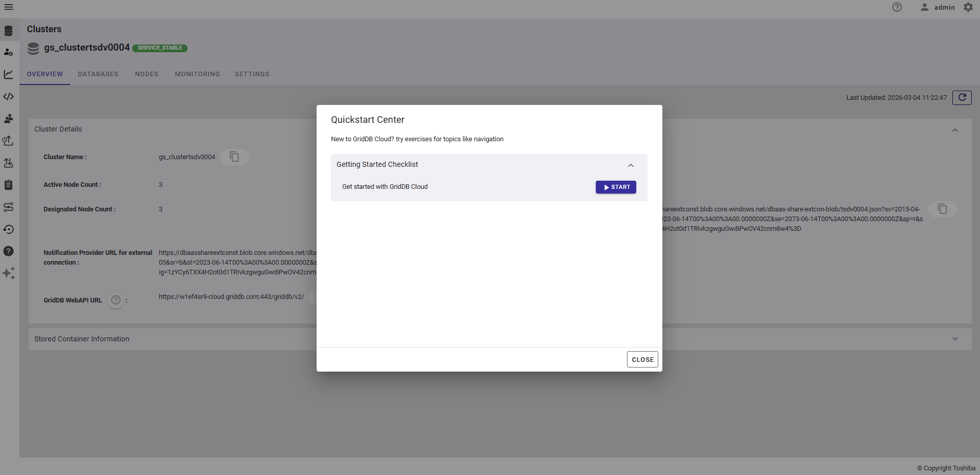
Task: Switch to the Databases tab
Action: click(98, 74)
